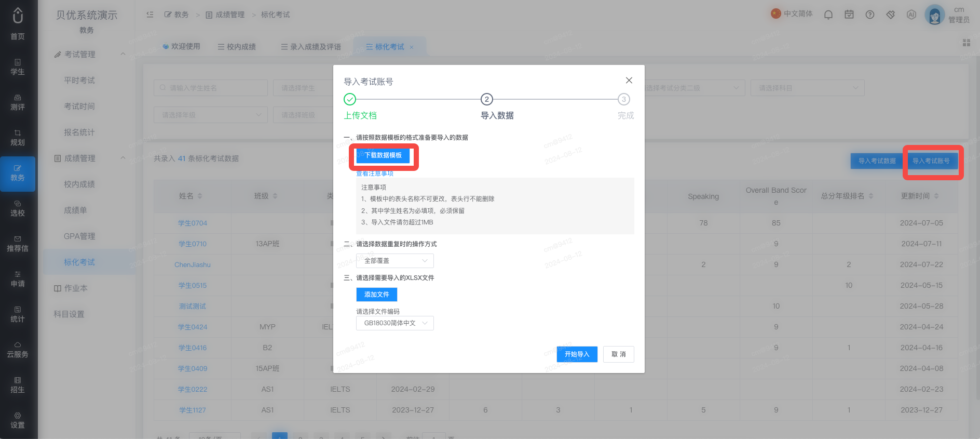Collapse the sidebar with menu fold icon
980x439 pixels.
click(x=150, y=15)
